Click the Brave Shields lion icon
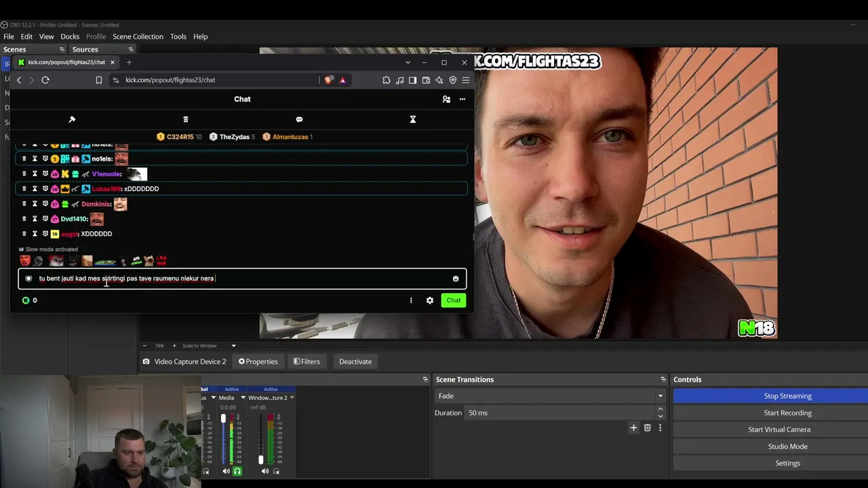The image size is (868, 488). (329, 80)
